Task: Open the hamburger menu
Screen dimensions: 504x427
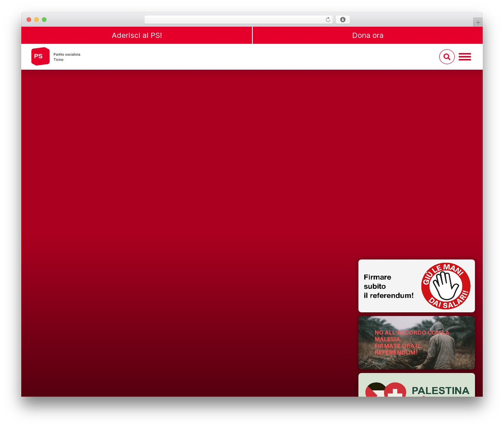Action: pyautogui.click(x=465, y=57)
